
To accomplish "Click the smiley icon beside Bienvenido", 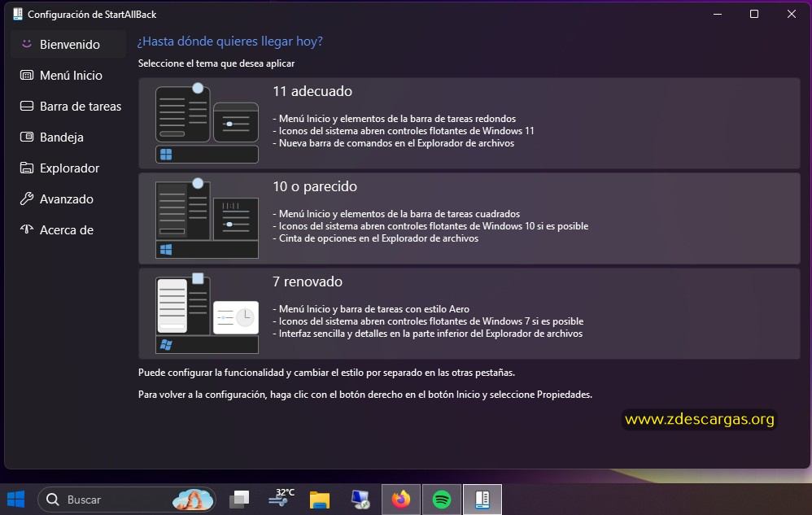I will coord(27,44).
